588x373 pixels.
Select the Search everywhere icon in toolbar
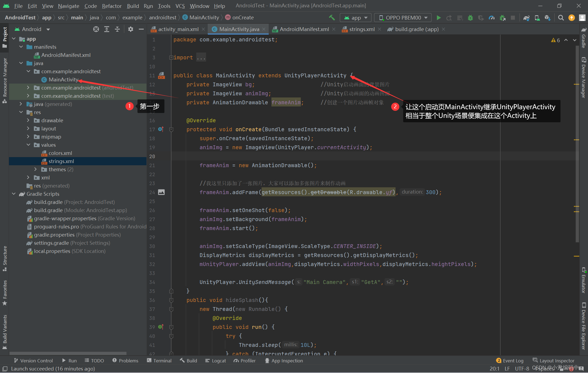click(x=561, y=18)
